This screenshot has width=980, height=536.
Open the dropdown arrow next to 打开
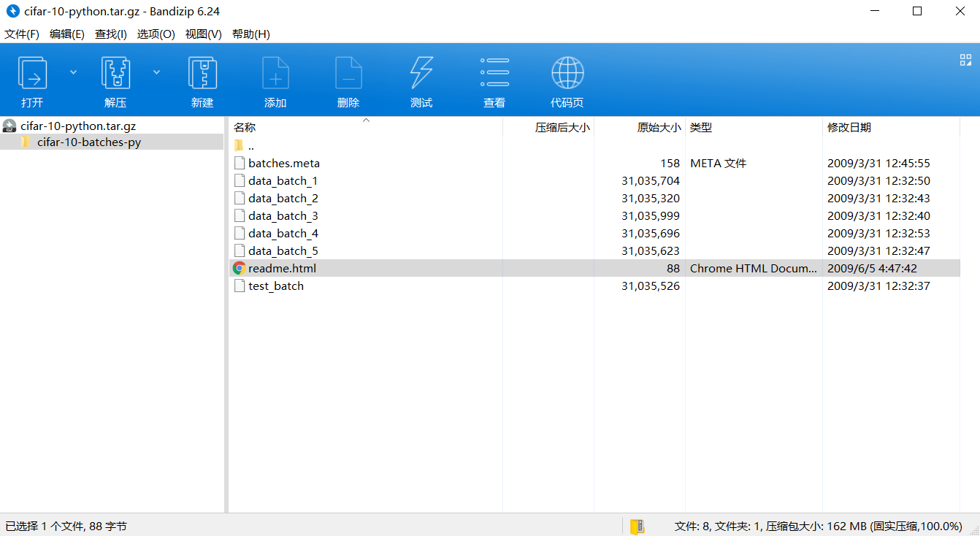(x=72, y=72)
